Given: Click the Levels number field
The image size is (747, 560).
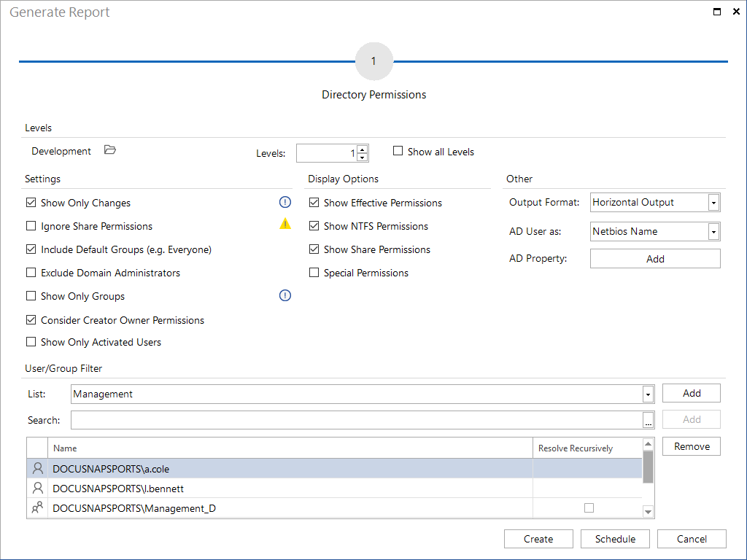Looking at the screenshot, I should [x=327, y=153].
